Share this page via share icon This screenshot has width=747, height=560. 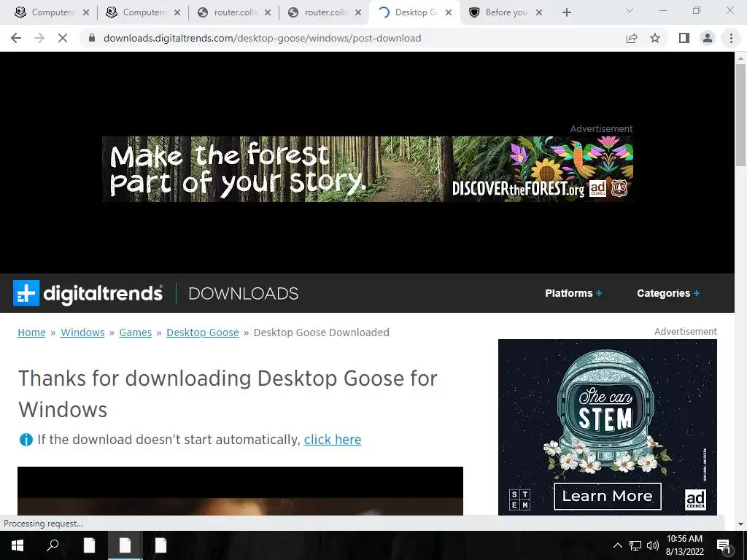(x=632, y=38)
